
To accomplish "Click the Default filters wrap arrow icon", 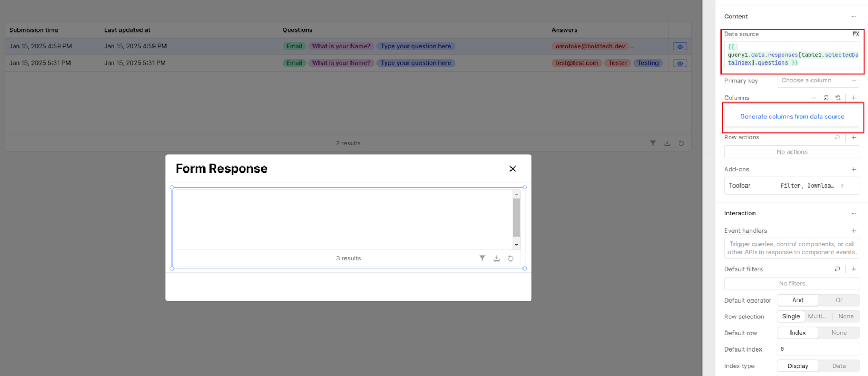I will tap(837, 269).
